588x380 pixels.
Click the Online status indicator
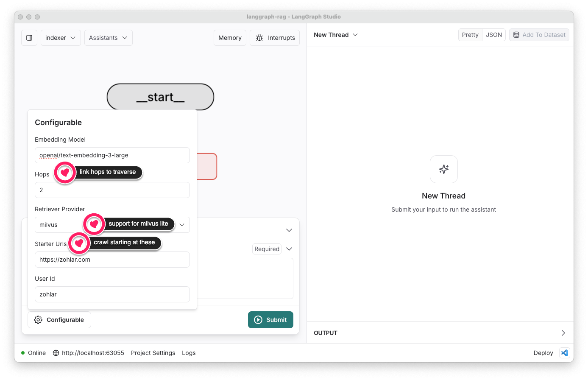pos(33,353)
